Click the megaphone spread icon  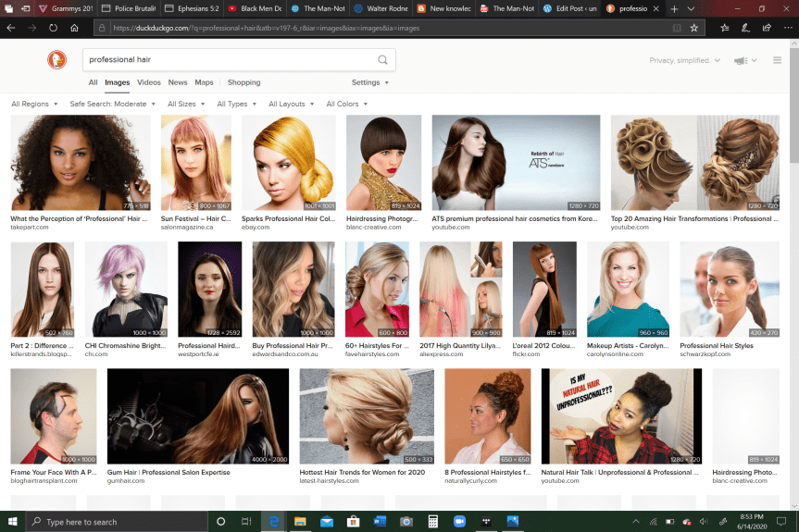(x=741, y=61)
